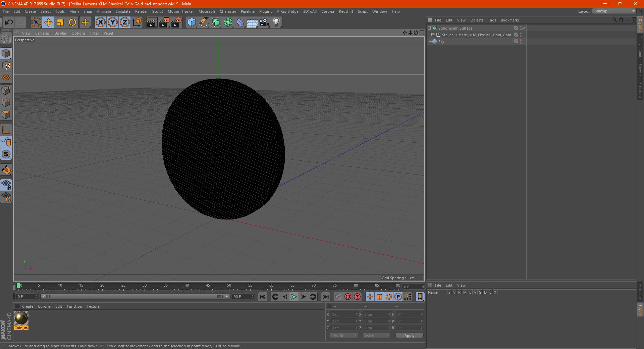Click the timeline preview range slider

point(135,296)
